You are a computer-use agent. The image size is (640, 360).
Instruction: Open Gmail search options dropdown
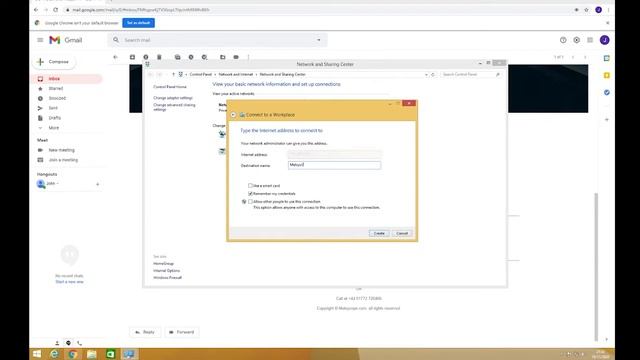coord(319,40)
